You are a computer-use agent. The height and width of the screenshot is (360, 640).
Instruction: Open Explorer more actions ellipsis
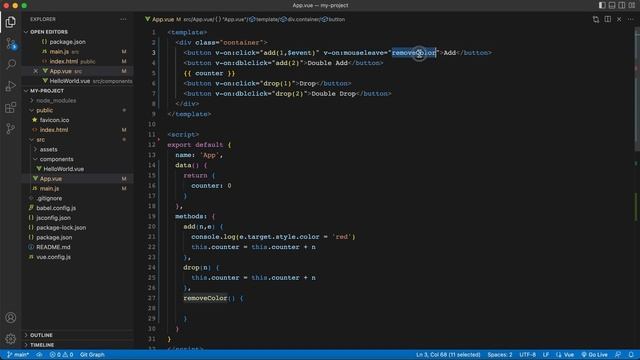123,19
